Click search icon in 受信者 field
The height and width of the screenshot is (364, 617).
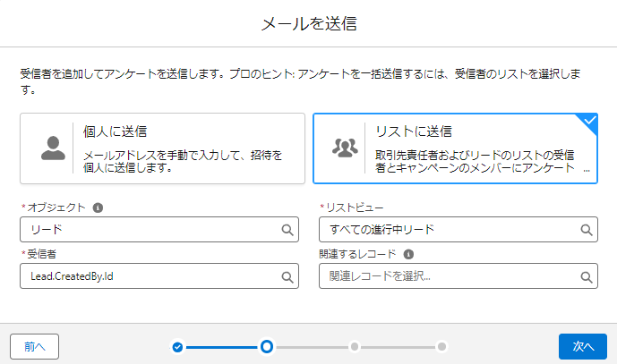click(287, 276)
